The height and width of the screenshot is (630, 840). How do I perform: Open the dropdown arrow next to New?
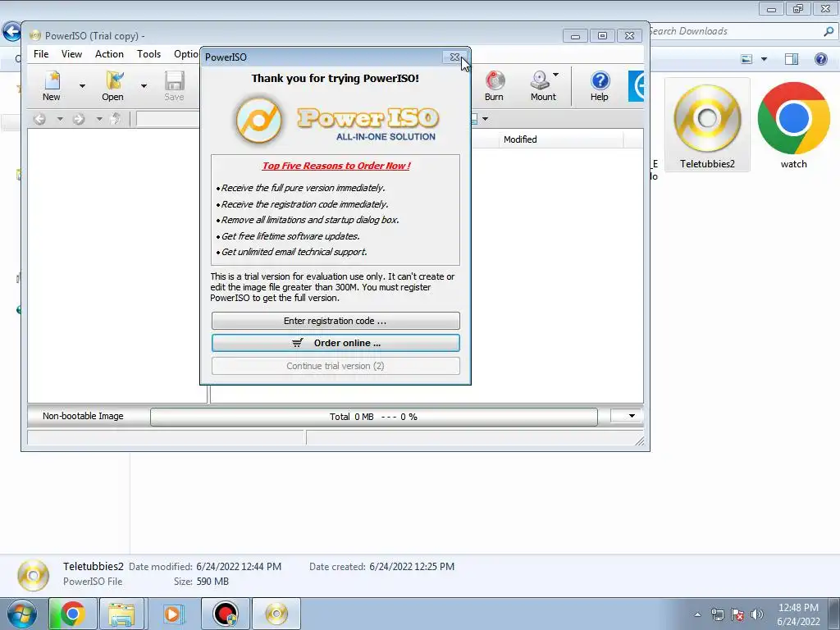(82, 85)
